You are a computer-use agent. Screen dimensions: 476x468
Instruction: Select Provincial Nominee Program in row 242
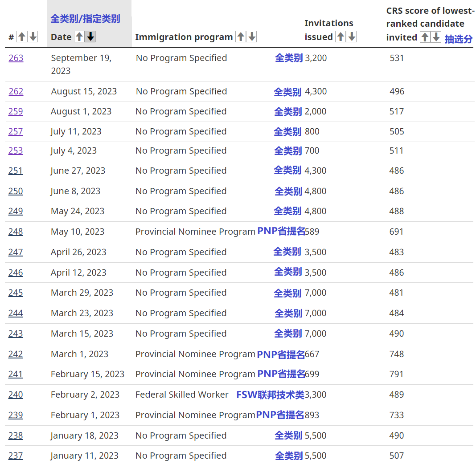[195, 354]
